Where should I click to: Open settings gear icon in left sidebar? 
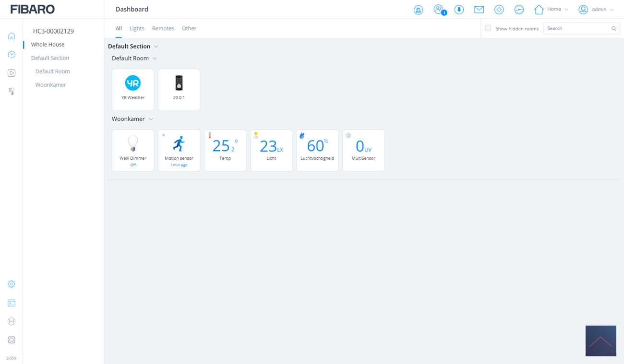(12, 284)
